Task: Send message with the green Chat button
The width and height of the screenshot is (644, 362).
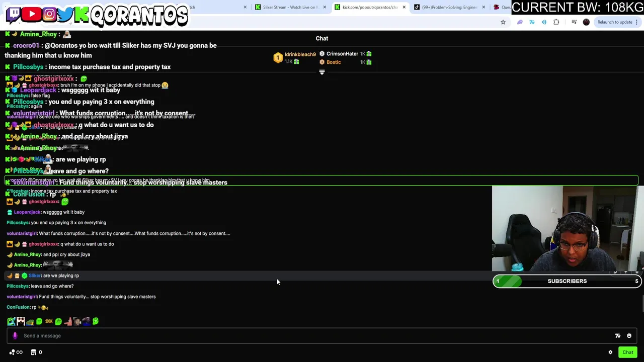Action: 628,352
